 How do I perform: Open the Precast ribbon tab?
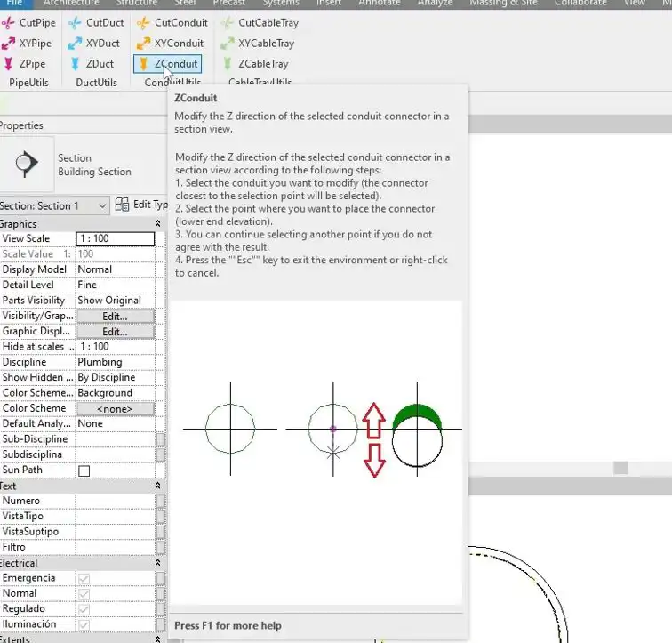[228, 3]
